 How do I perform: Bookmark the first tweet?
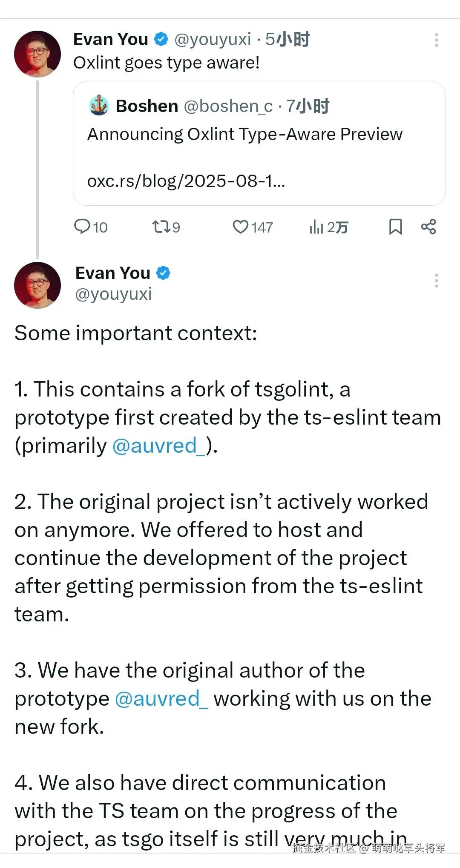pos(395,227)
